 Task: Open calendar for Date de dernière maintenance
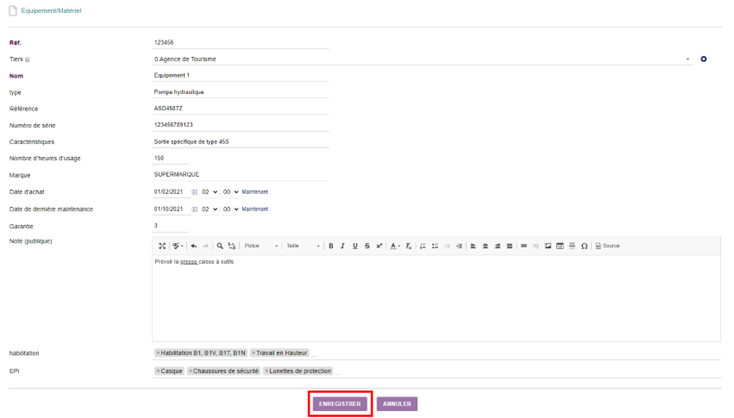click(x=194, y=209)
